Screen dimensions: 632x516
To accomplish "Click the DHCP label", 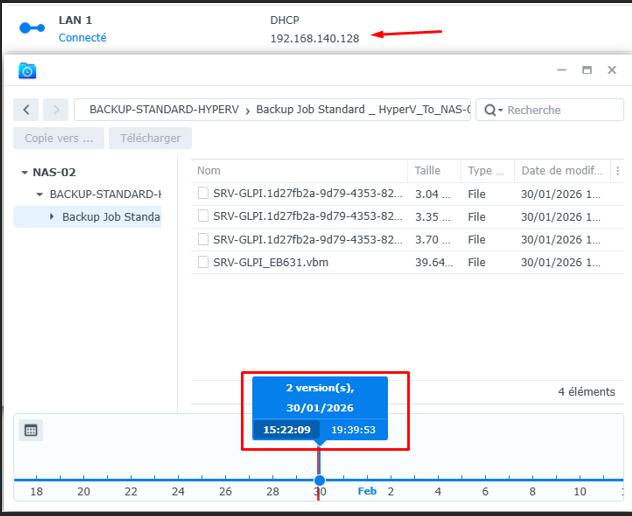I will pyautogui.click(x=285, y=20).
